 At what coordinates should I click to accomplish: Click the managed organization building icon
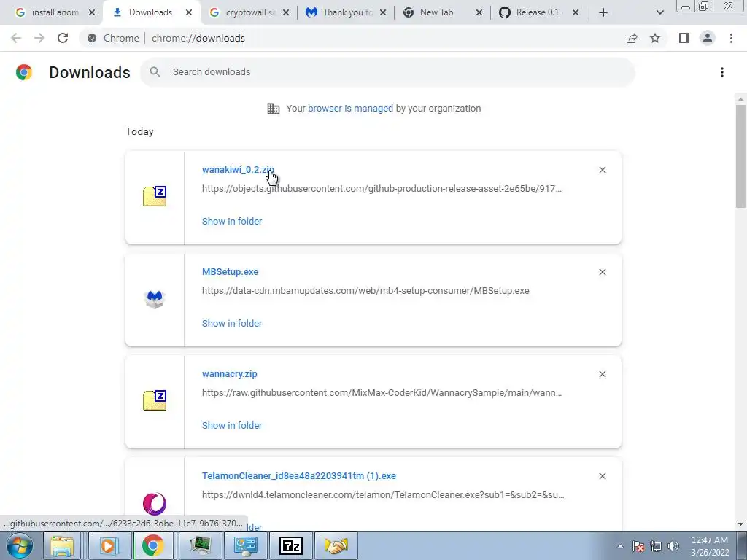click(274, 109)
